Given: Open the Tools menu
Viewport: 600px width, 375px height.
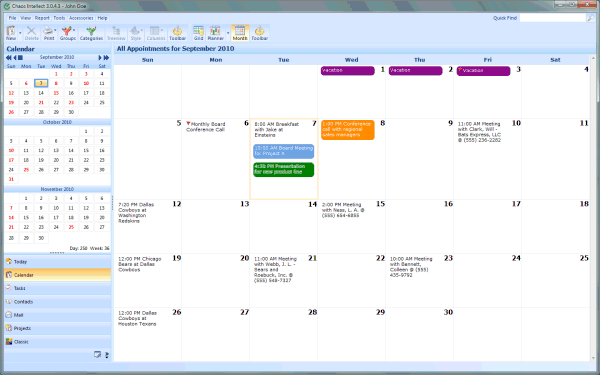Looking at the screenshot, I should pos(59,18).
